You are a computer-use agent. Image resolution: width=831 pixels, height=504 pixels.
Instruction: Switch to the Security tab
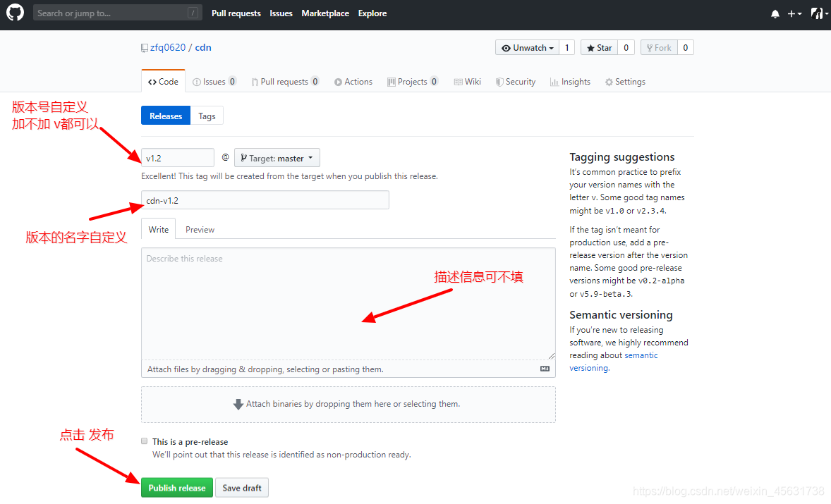tap(515, 82)
